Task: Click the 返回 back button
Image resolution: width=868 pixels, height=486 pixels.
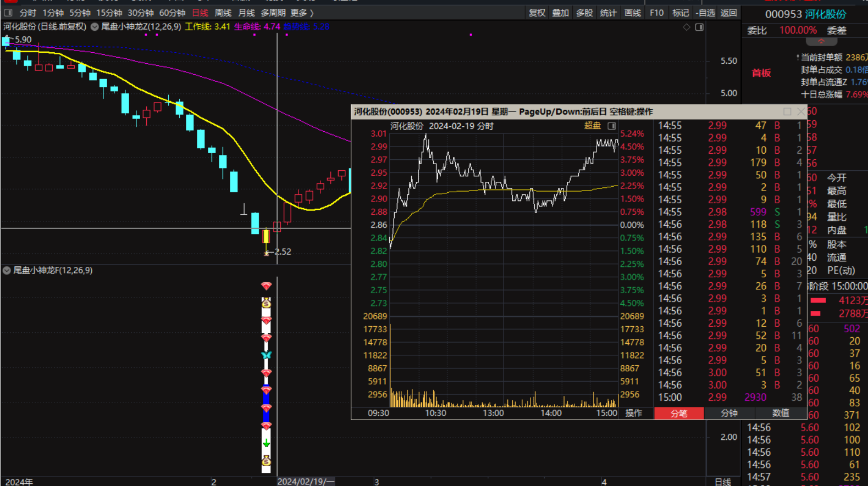Action: 729,13
